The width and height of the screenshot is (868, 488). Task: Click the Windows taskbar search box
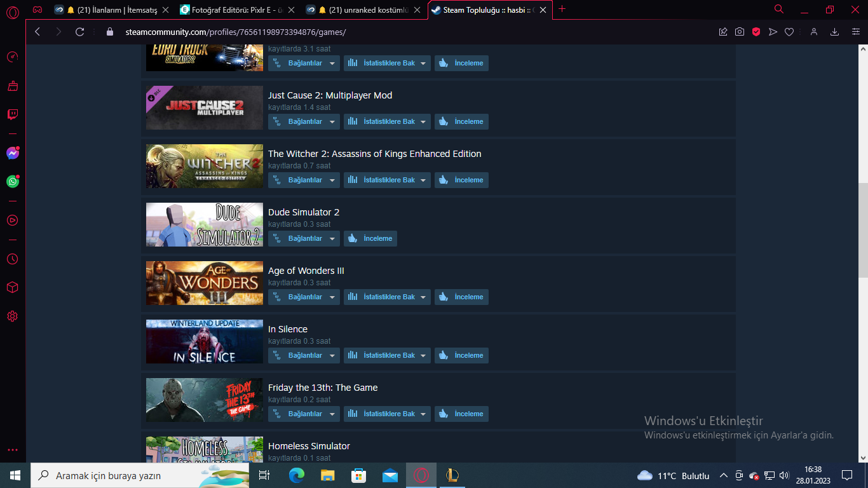[140, 475]
